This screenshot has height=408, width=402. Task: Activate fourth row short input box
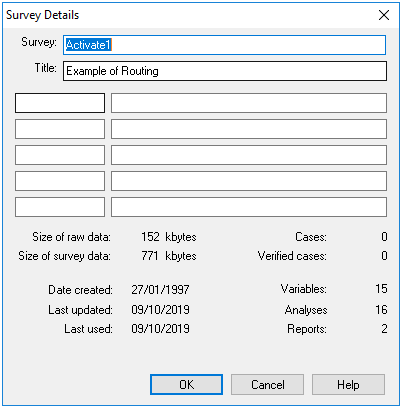pyautogui.click(x=60, y=181)
